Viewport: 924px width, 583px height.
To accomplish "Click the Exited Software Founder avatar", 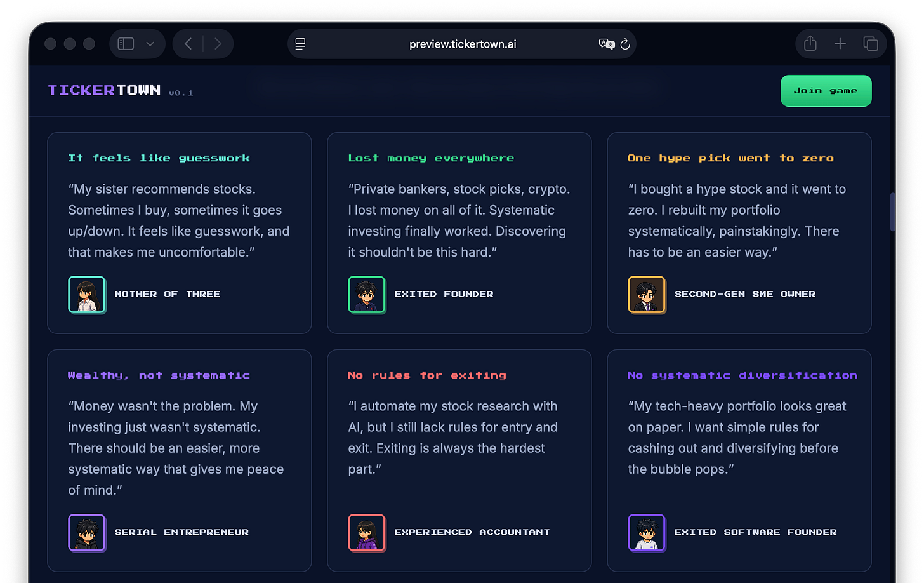I will [x=647, y=533].
